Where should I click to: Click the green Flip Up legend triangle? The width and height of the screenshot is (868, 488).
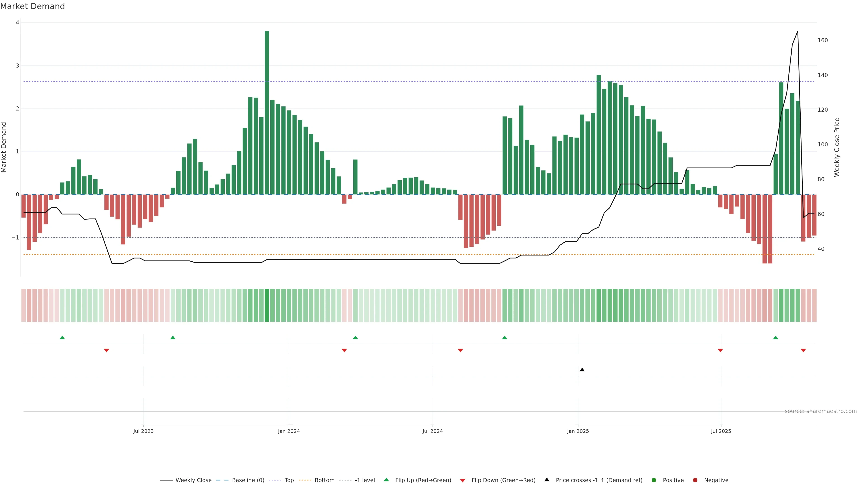click(387, 480)
